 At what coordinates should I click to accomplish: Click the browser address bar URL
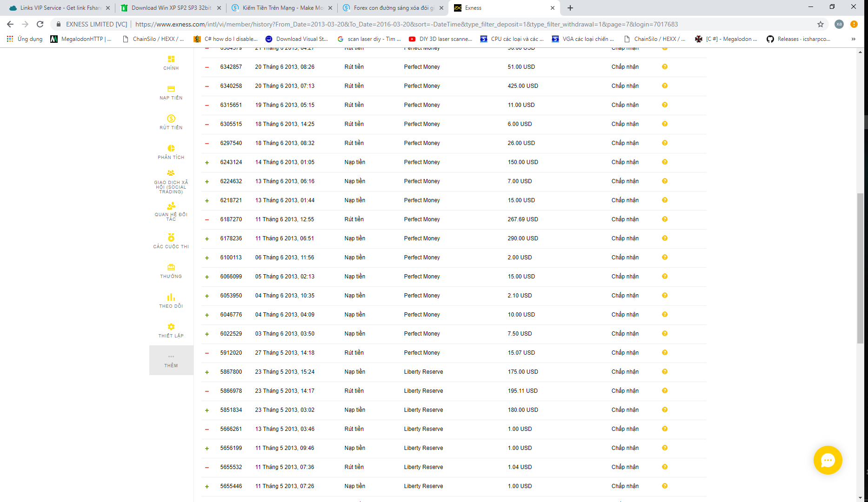coord(406,24)
